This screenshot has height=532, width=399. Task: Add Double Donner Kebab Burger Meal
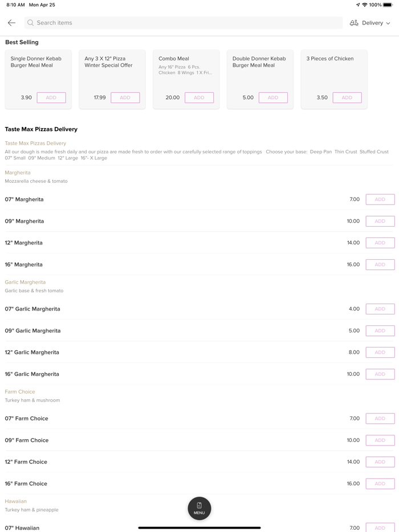point(273,97)
